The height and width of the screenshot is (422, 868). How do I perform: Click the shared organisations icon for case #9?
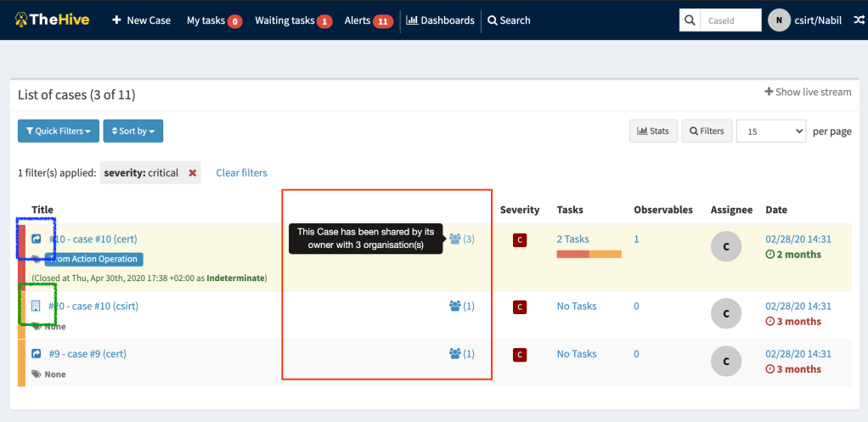click(454, 354)
